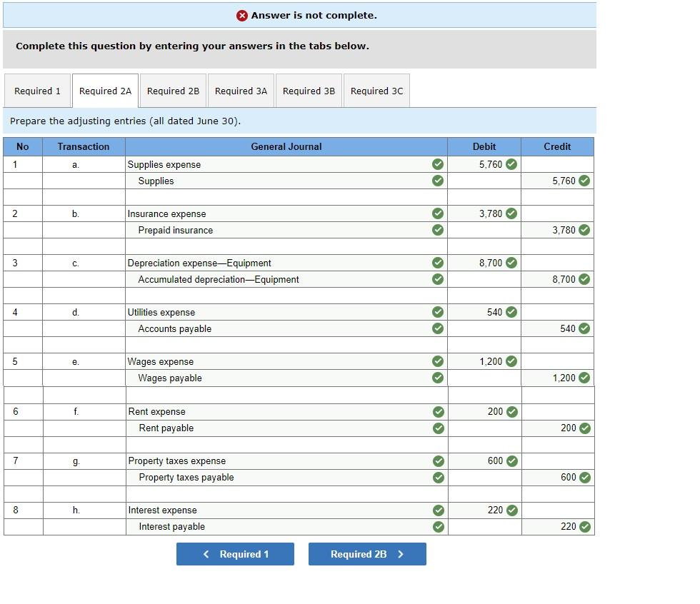This screenshot has width=700, height=604.
Task: Click the green check next to Interest expense
Action: click(x=439, y=510)
